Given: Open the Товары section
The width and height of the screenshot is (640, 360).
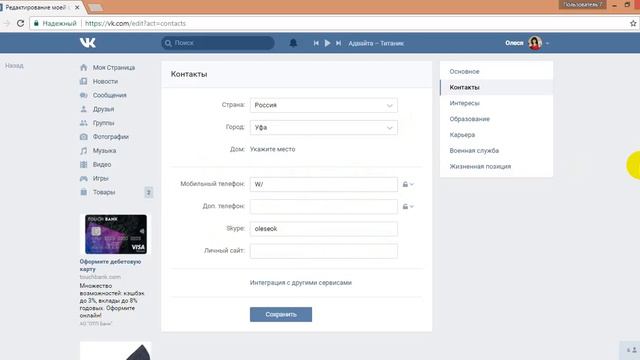Looking at the screenshot, I should pyautogui.click(x=104, y=192).
